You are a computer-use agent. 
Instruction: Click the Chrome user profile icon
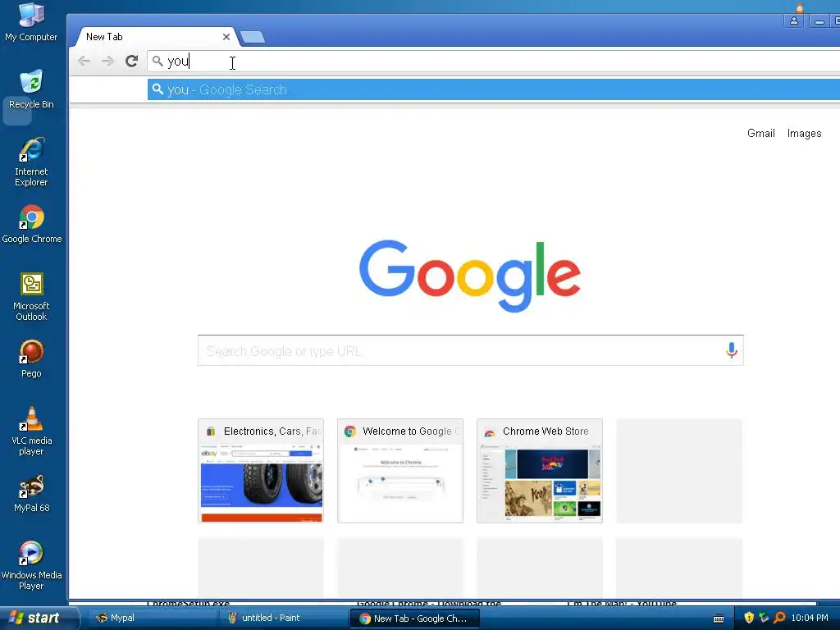(794, 21)
